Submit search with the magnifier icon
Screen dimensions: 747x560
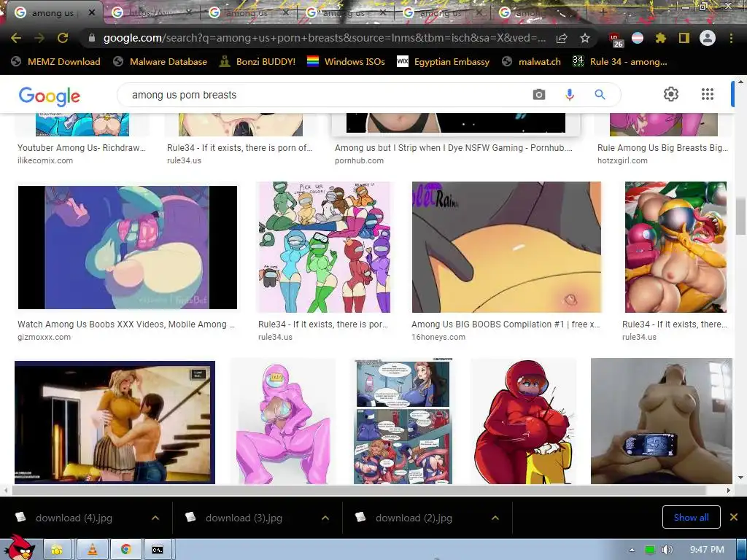(x=600, y=95)
